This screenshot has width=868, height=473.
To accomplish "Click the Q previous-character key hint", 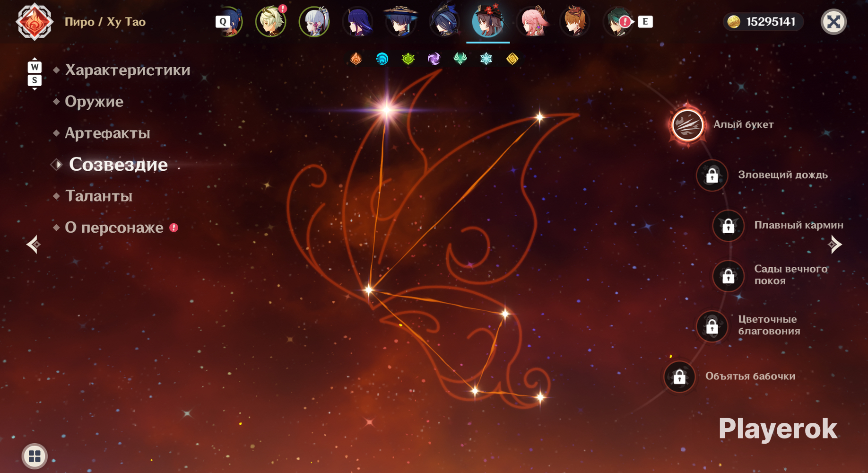I will click(x=223, y=22).
